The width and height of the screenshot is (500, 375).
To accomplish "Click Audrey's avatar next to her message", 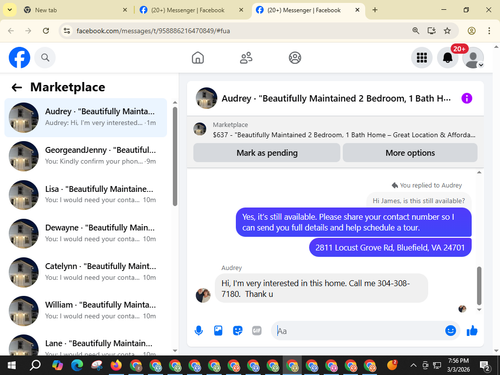I will tap(203, 295).
